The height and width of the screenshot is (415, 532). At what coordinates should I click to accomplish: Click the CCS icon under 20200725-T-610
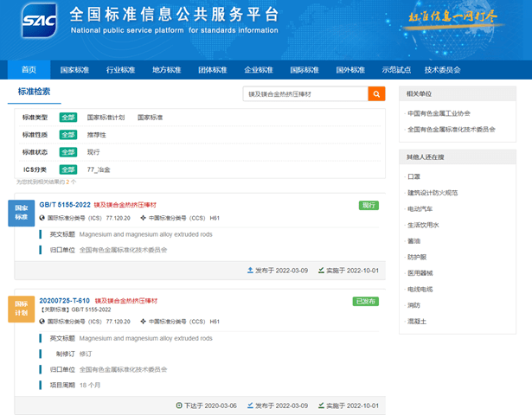pos(144,321)
